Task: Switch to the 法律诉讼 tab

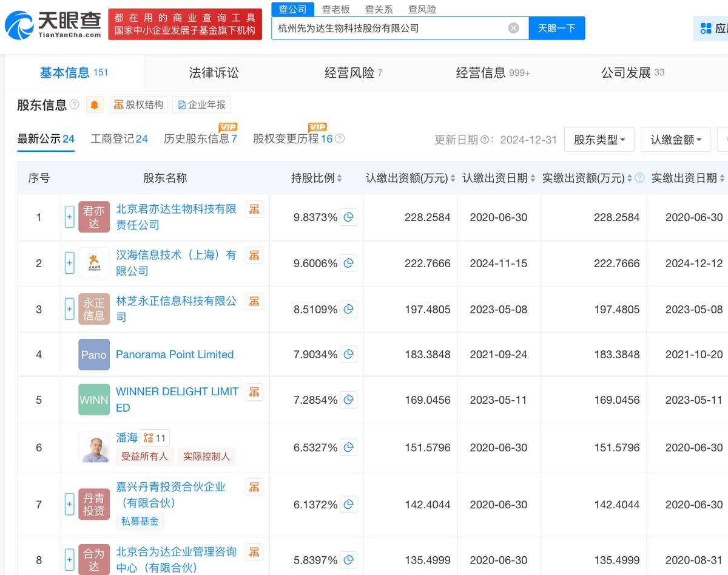Action: click(x=214, y=73)
